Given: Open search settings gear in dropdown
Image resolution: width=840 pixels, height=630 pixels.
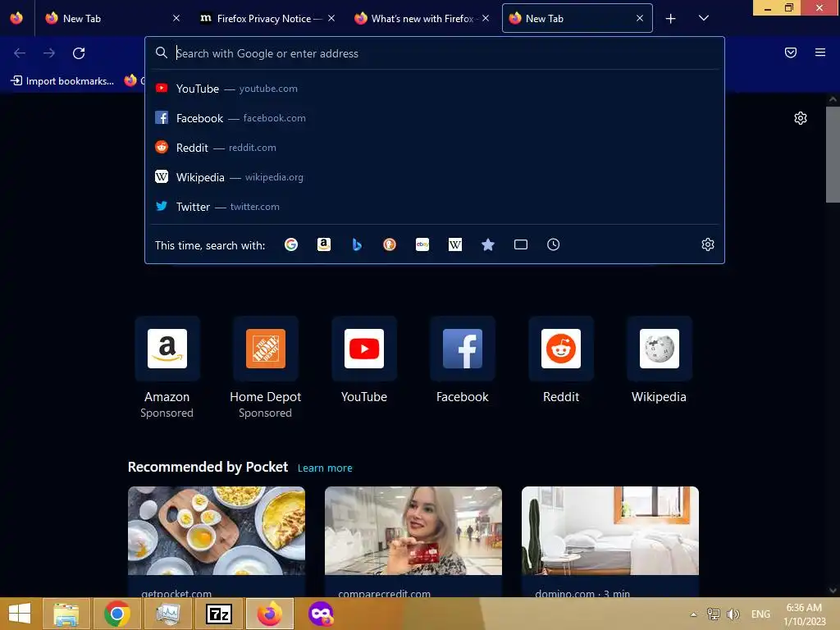Looking at the screenshot, I should (x=708, y=244).
